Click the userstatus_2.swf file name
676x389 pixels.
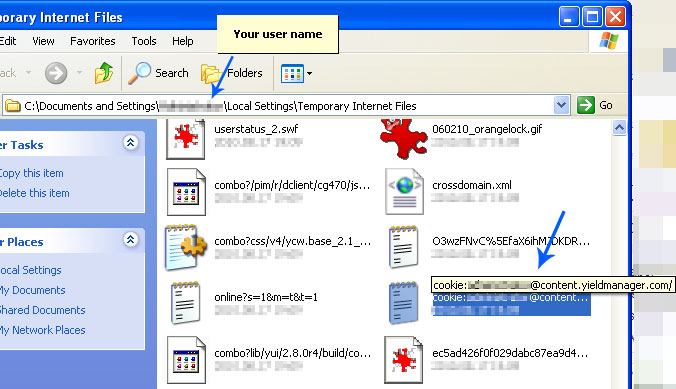(x=256, y=129)
